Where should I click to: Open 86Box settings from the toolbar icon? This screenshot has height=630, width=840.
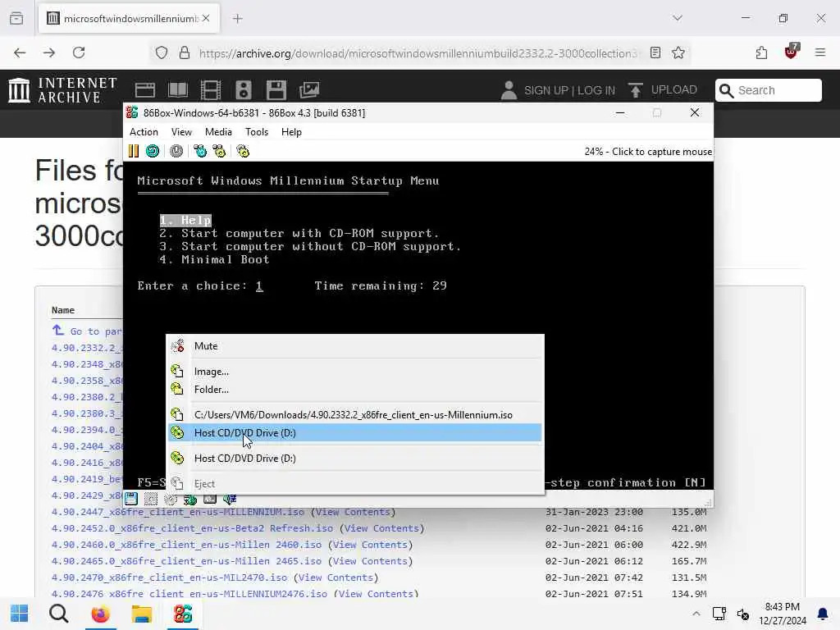coord(243,152)
